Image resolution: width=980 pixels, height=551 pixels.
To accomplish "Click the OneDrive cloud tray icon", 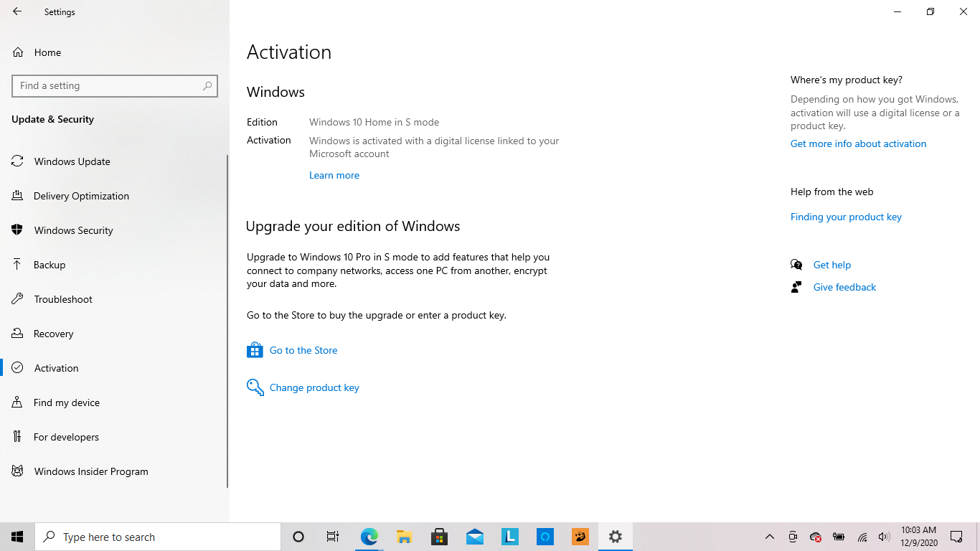I will (816, 537).
